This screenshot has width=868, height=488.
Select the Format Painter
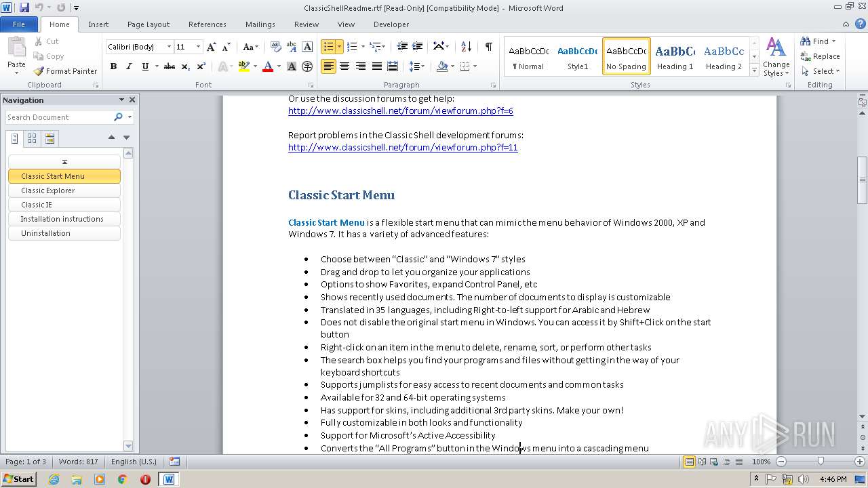click(66, 71)
